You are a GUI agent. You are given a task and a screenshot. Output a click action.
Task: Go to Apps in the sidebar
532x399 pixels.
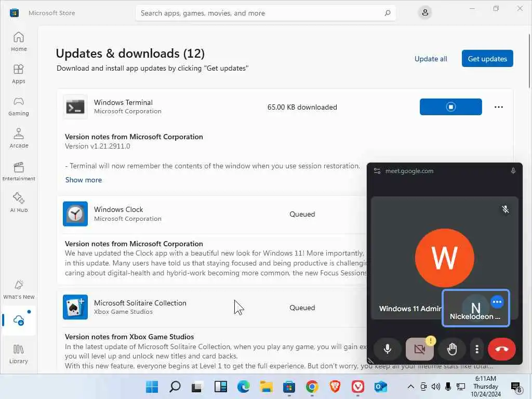tap(19, 74)
